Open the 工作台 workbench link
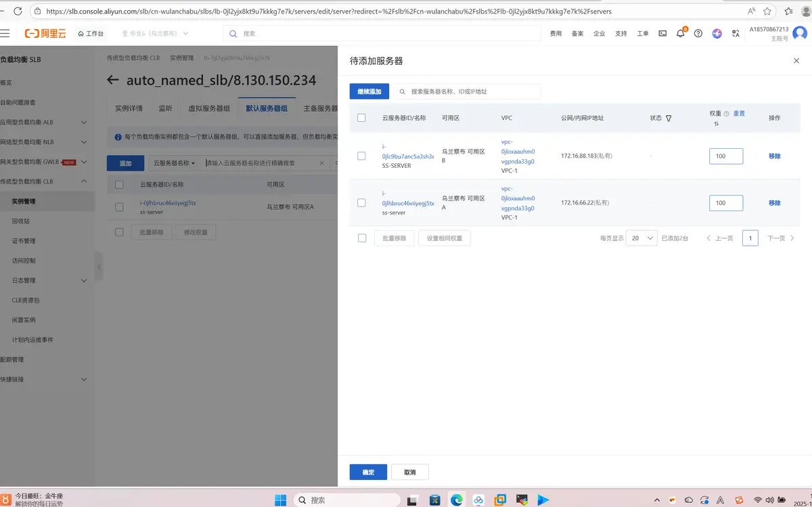The height and width of the screenshot is (507, 812). point(91,33)
